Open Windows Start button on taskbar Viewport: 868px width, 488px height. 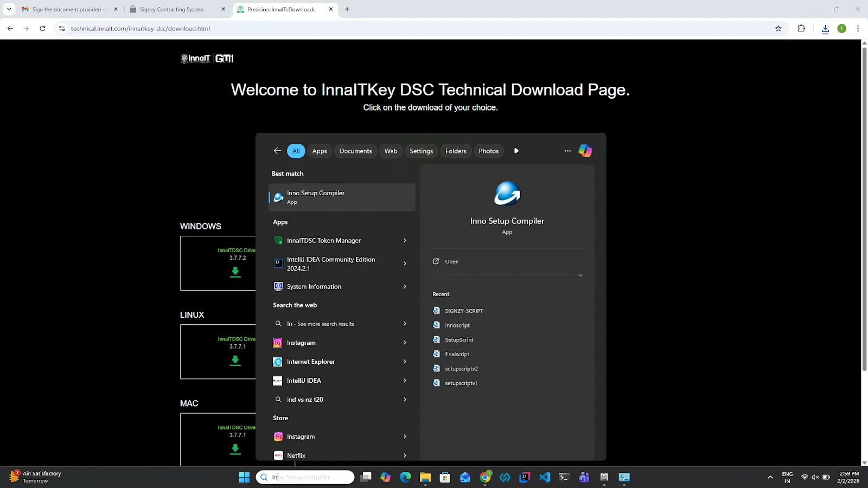coord(244,477)
